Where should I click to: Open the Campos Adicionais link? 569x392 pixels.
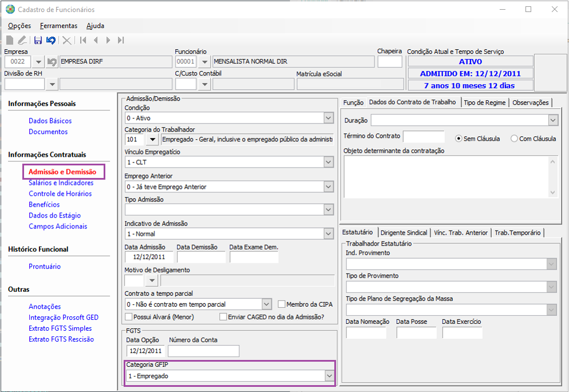coord(58,226)
